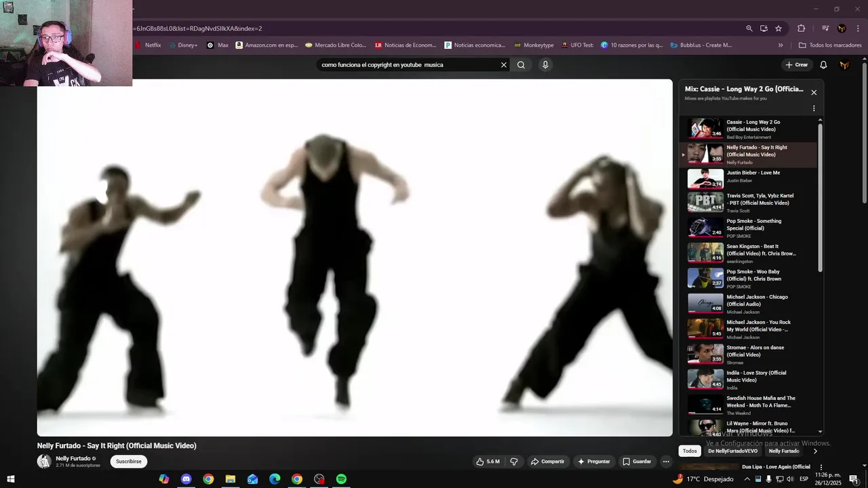Open Mix playlist three-dot options
Viewport: 868px width, 488px height.
(x=814, y=108)
